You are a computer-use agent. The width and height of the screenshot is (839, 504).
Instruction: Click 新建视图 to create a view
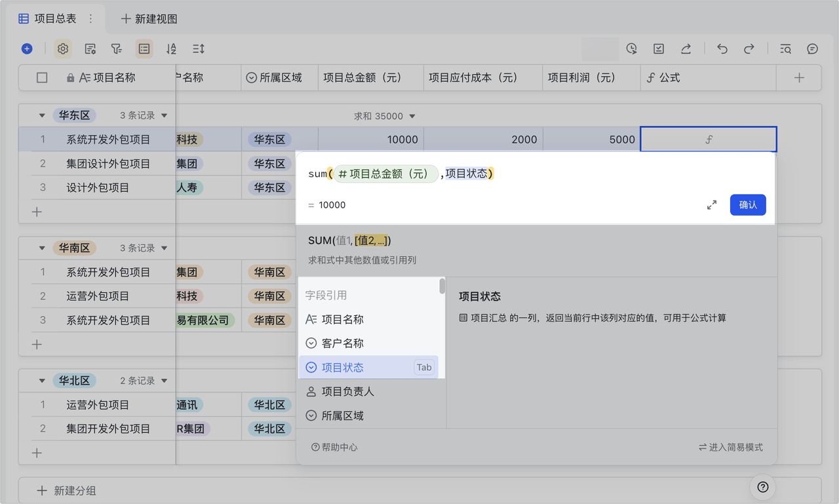pos(149,19)
